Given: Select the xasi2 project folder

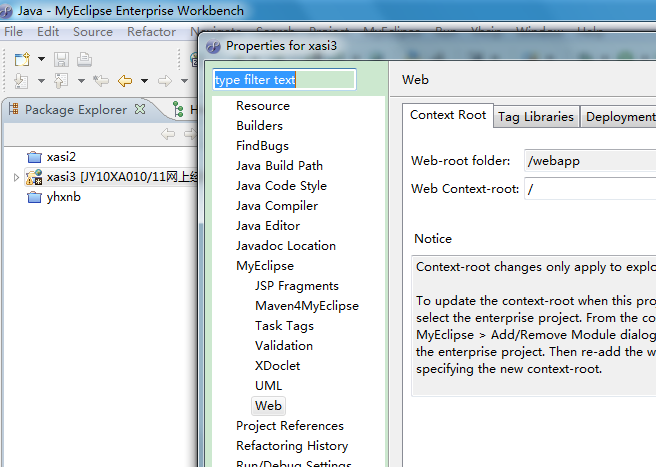Looking at the screenshot, I should (x=51, y=157).
